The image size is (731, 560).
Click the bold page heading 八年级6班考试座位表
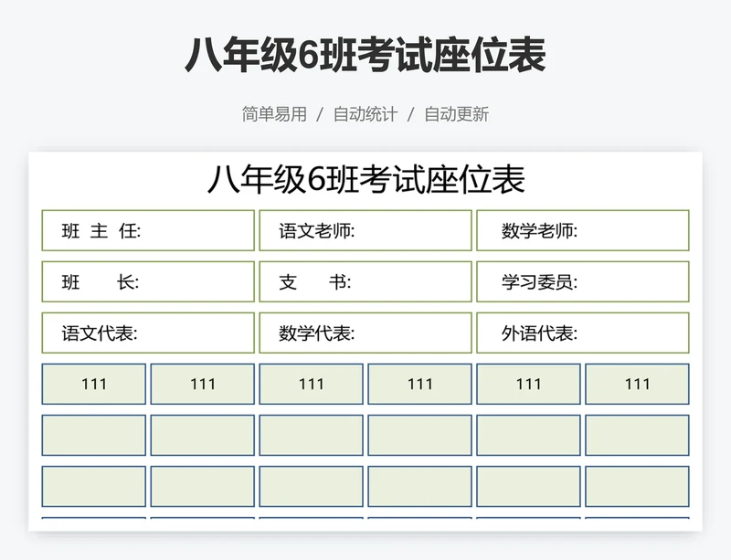[x=365, y=55]
